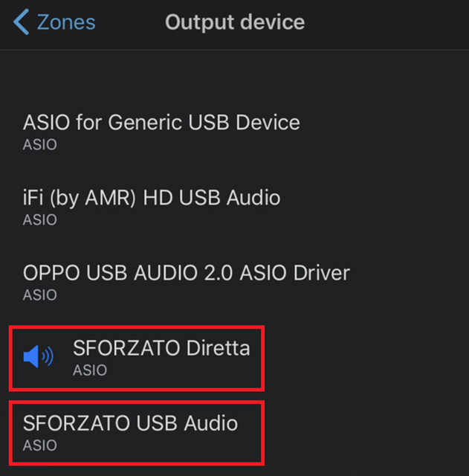Choose iFi (by AMR) HD USB Audio

coord(152,198)
